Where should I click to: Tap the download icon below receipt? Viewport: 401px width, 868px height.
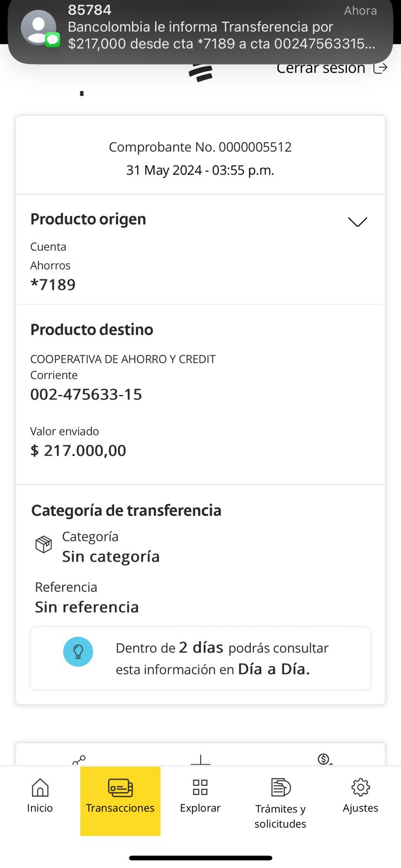[x=200, y=759]
